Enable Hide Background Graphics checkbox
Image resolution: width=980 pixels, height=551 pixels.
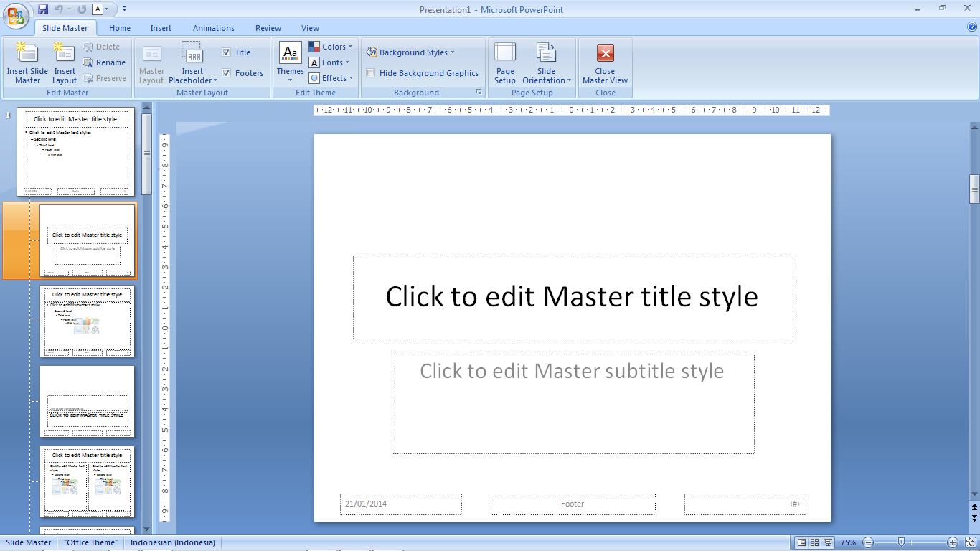[370, 73]
